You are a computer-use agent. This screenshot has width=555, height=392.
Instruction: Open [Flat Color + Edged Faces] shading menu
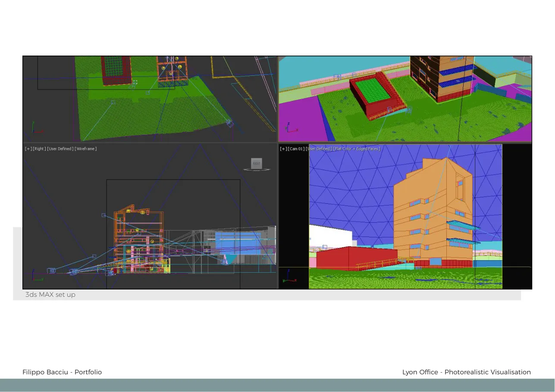pos(357,149)
